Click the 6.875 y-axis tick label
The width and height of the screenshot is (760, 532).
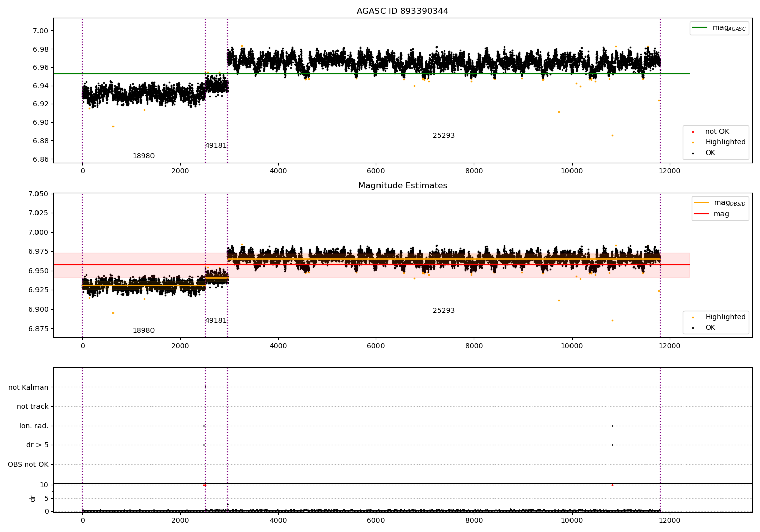click(x=39, y=329)
